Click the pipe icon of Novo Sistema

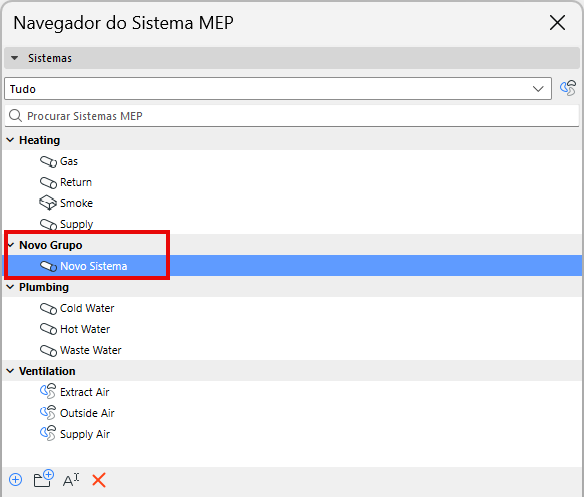(x=48, y=266)
